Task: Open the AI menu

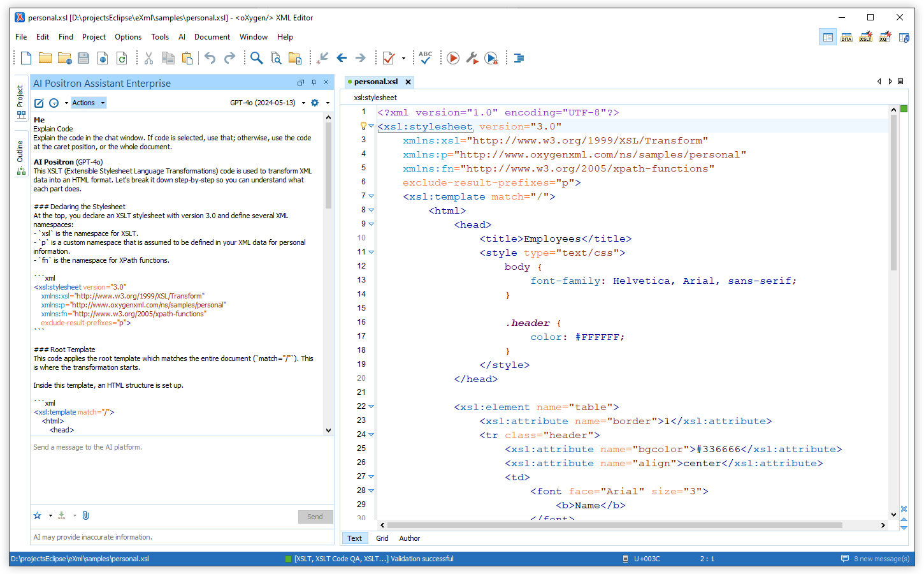Action: (182, 37)
